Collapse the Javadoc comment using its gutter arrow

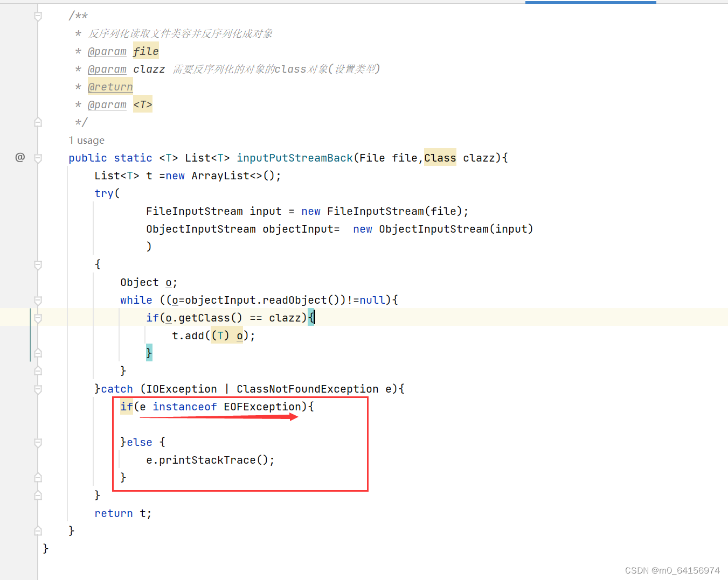pos(38,16)
